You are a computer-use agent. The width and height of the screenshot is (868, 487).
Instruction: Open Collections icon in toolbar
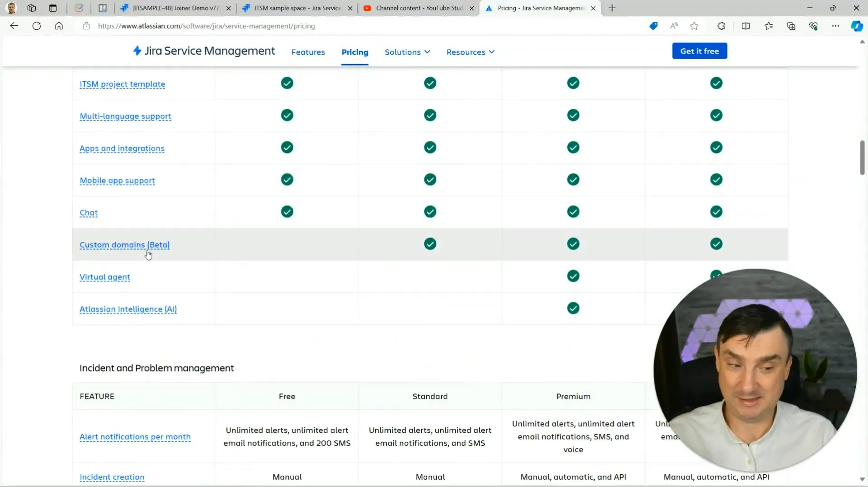tap(791, 26)
